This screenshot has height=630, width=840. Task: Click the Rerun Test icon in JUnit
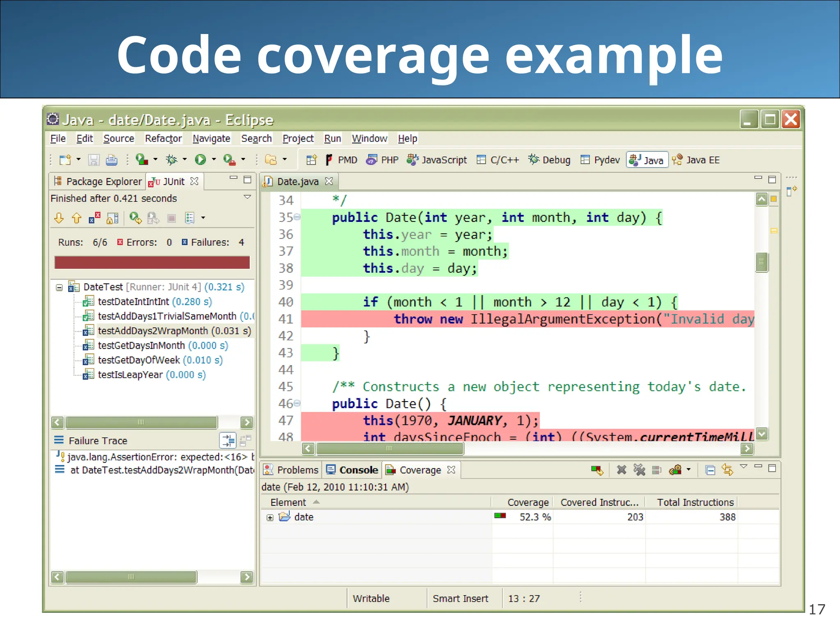135,218
